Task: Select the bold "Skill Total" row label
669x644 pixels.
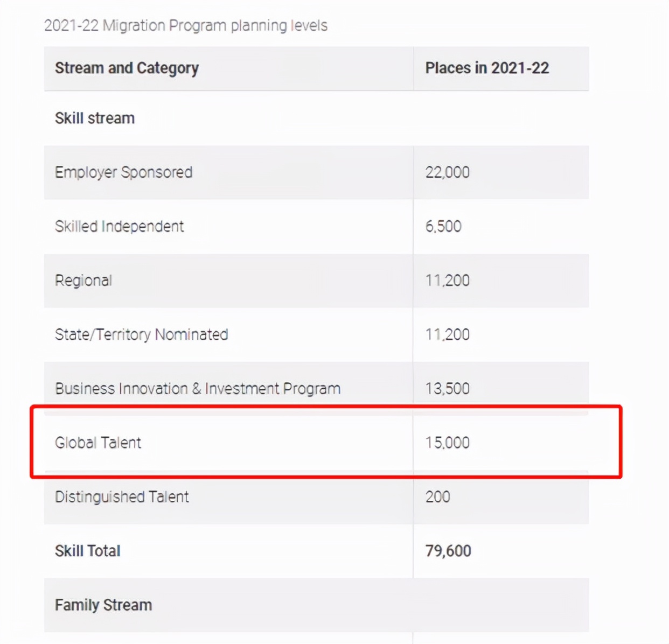Action: [x=88, y=551]
